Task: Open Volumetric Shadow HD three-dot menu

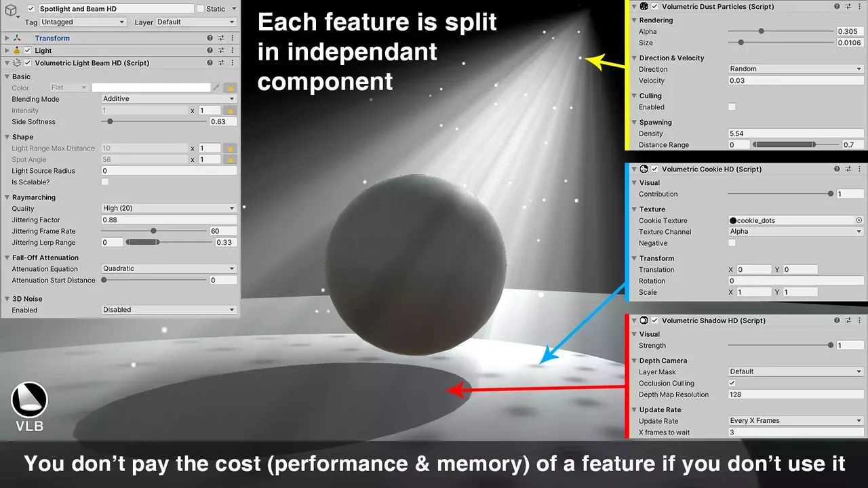Action: pyautogui.click(x=859, y=321)
